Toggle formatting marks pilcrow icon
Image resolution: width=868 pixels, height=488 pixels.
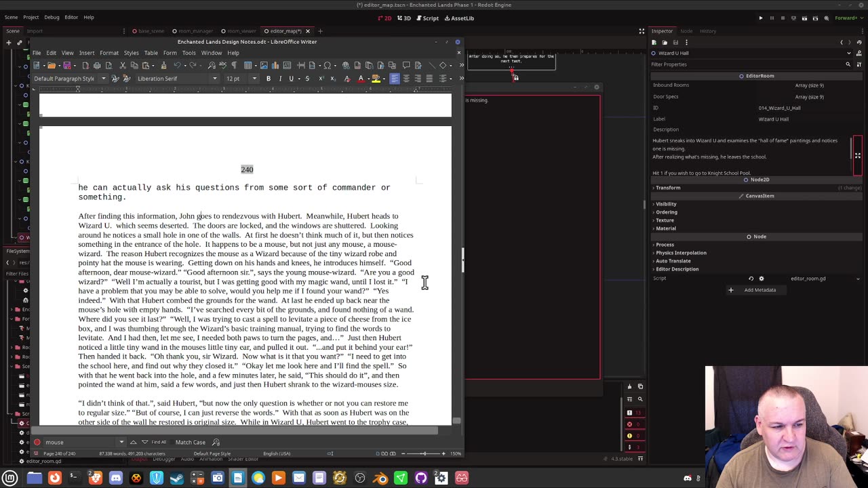234,65
